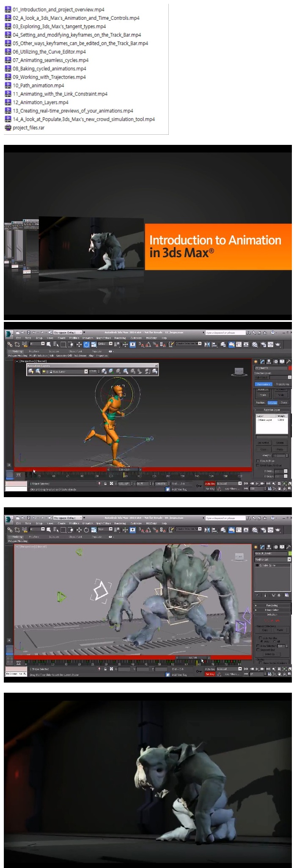Screen dimensions: 294x868
Task: Expand the Rendering rollout in monster-scene panel
Action: 272,606
